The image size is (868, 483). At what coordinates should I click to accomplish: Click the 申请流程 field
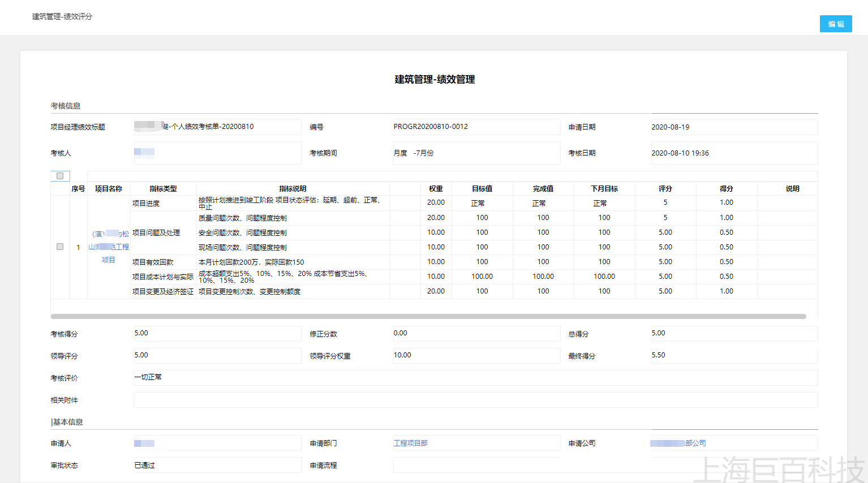476,465
